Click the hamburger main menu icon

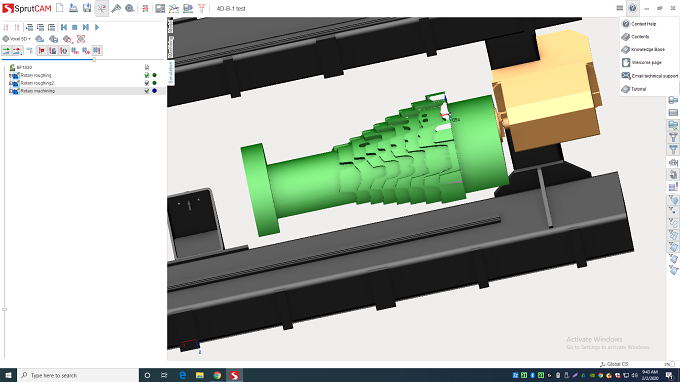[619, 8]
